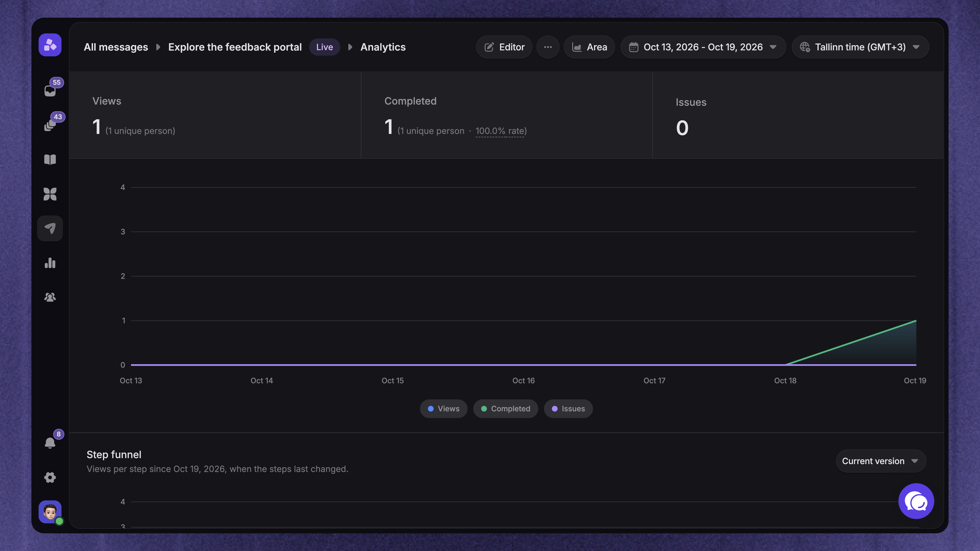Click the calendar icon in date picker

click(x=634, y=47)
